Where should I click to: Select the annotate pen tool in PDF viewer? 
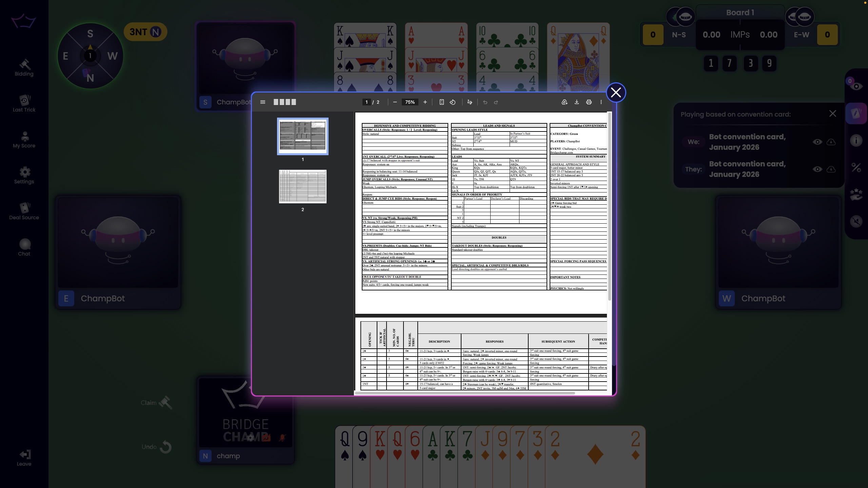click(x=470, y=102)
